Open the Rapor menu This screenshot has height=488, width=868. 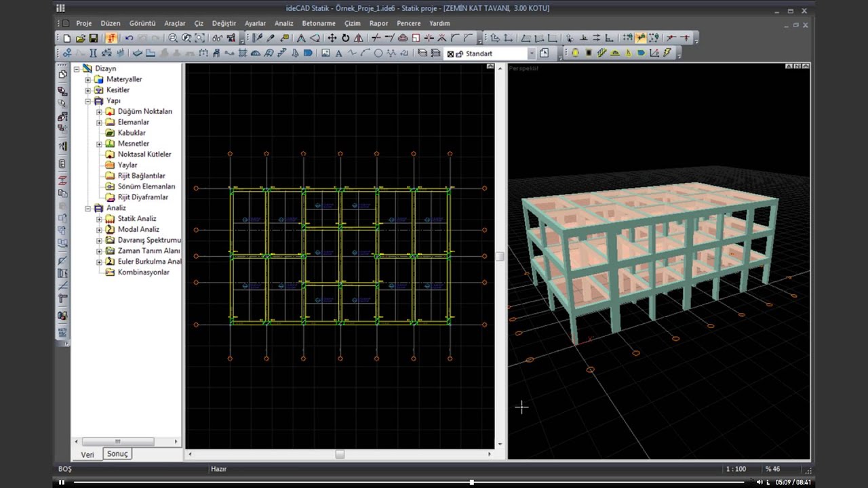379,23
